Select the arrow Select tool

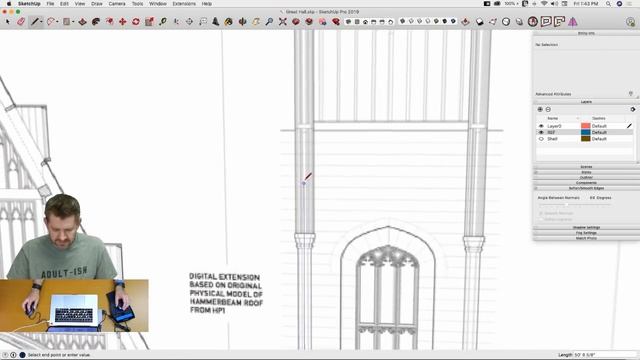click(7, 22)
